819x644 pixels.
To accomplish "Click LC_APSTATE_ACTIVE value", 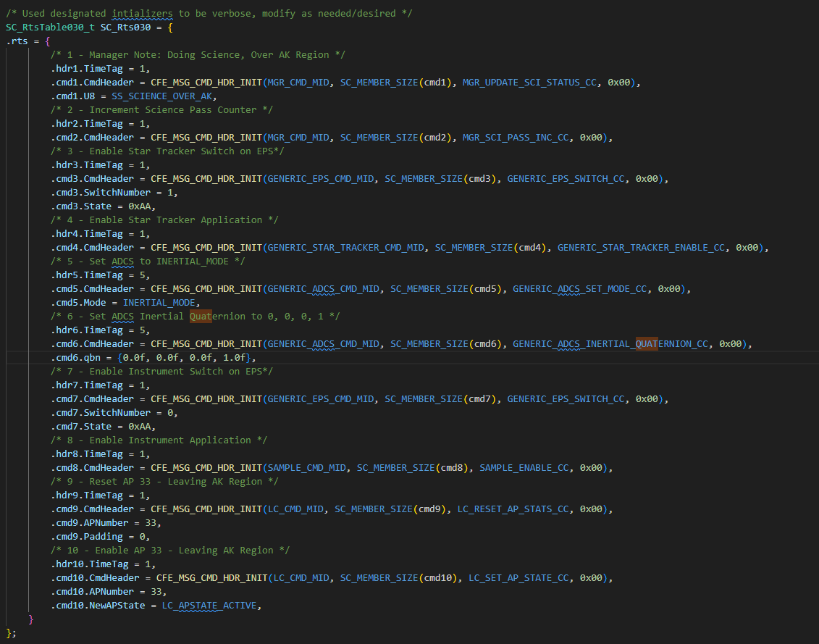I will (209, 606).
